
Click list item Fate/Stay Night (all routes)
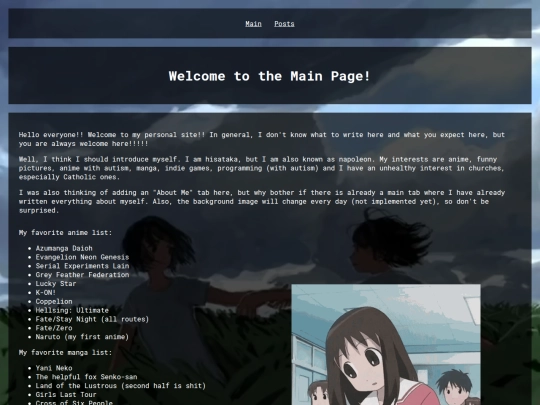tap(92, 319)
